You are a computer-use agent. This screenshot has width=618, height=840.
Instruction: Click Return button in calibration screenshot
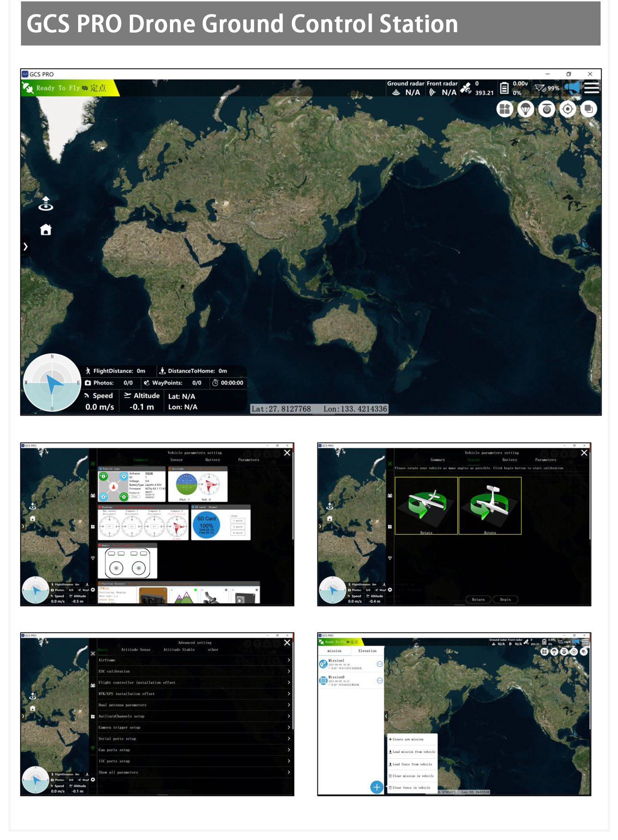click(478, 599)
